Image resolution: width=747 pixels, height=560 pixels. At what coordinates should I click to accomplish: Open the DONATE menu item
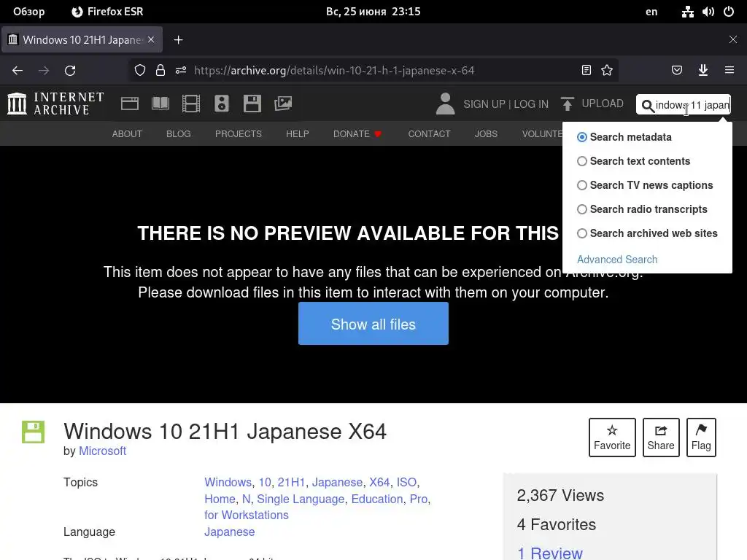[x=357, y=134]
